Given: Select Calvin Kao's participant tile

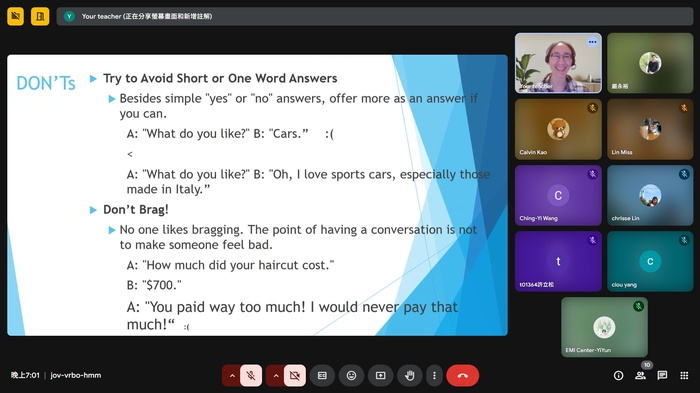Looking at the screenshot, I should click(558, 129).
